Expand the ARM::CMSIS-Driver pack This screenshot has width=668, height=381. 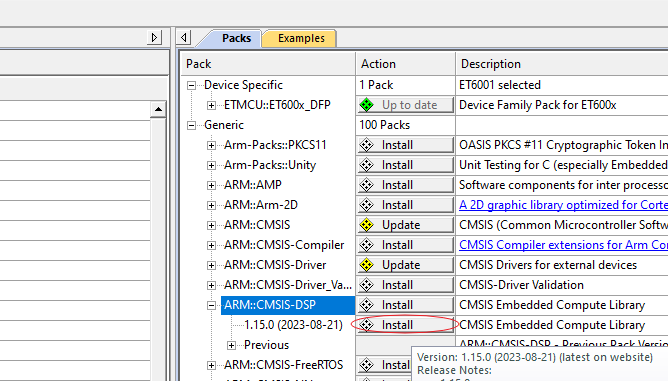pos(211,266)
